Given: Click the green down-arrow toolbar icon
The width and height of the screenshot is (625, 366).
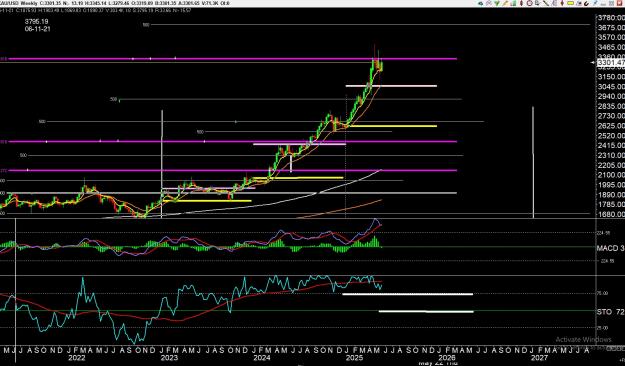Looking at the screenshot, I should pos(497,3).
